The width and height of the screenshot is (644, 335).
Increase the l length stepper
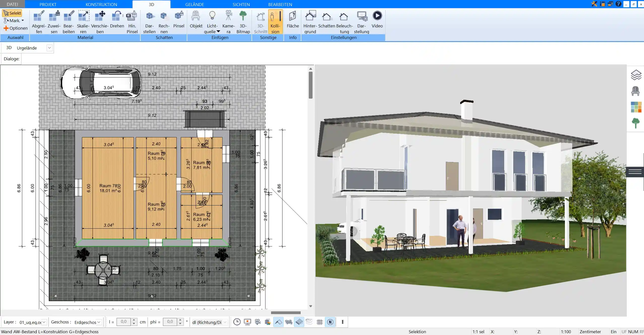coord(134,320)
